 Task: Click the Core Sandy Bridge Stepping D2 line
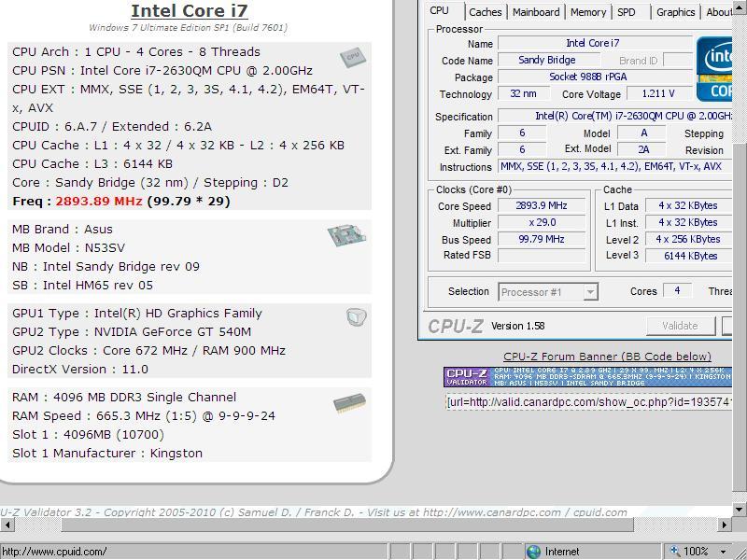point(150,182)
